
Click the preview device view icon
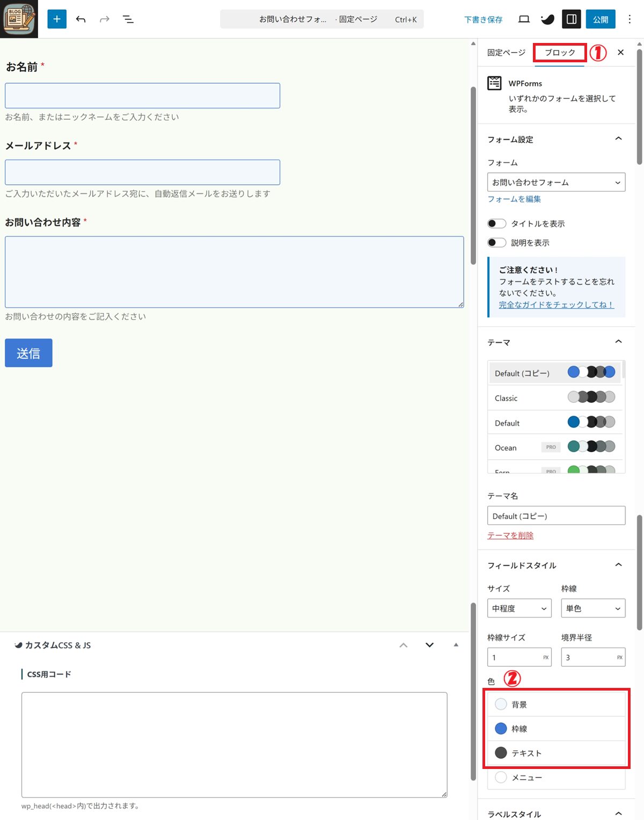[x=524, y=19]
